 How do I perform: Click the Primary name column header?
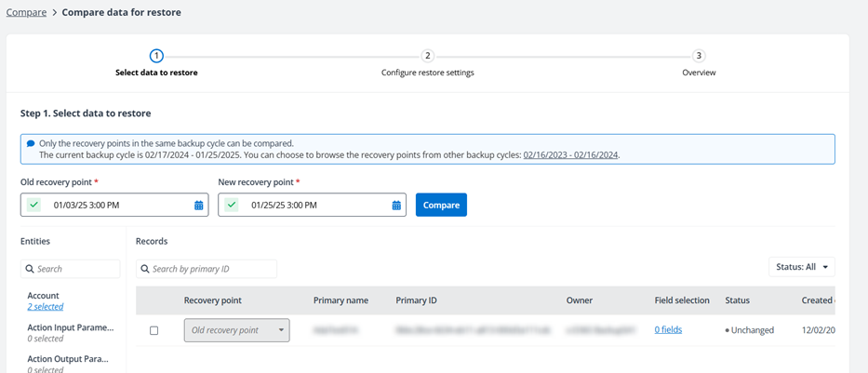[x=341, y=300]
